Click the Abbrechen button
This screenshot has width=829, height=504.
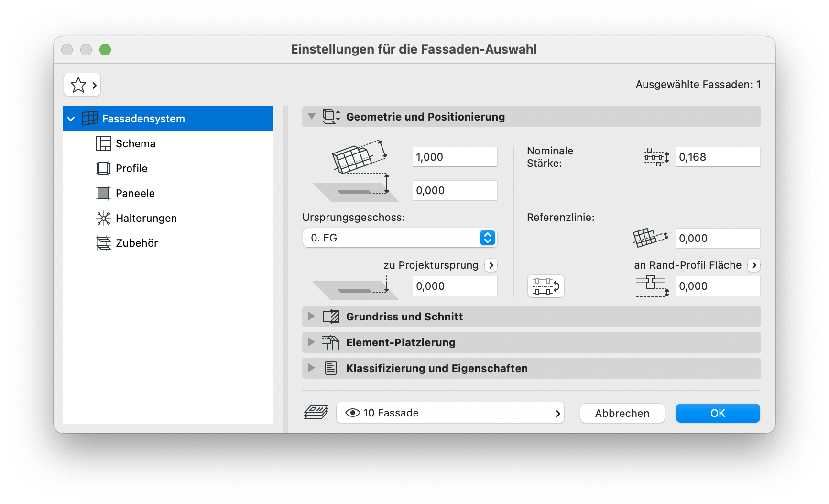[622, 413]
